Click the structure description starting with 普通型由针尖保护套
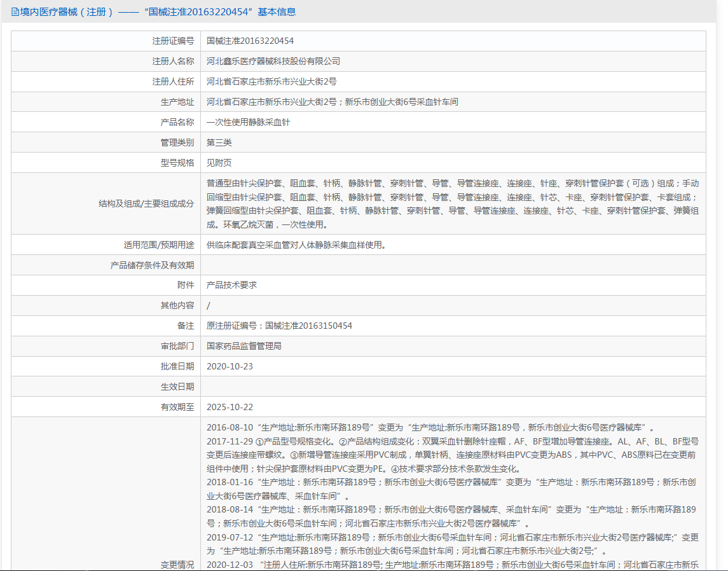This screenshot has width=728, height=571. 453,204
